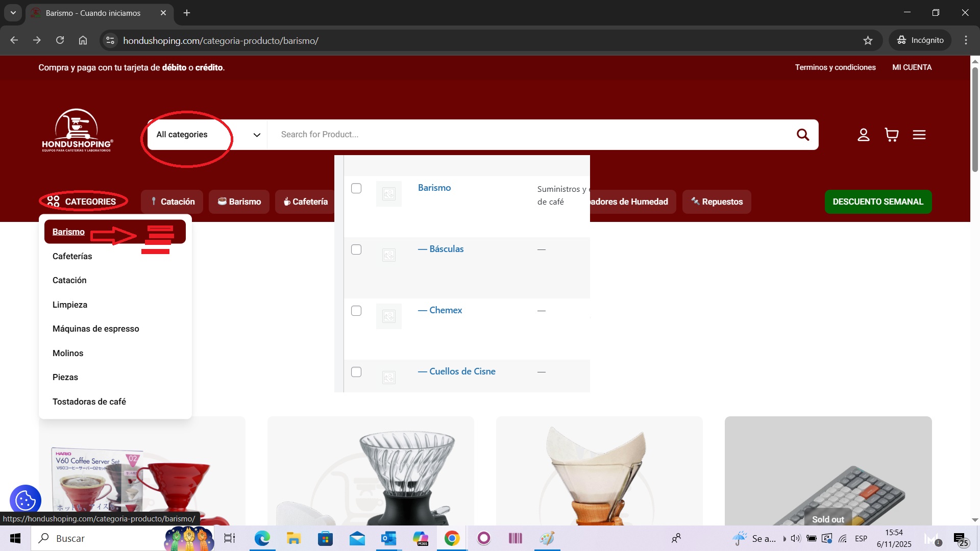This screenshot has height=551, width=980.
Task: Select Molinos from category list
Action: tap(68, 353)
